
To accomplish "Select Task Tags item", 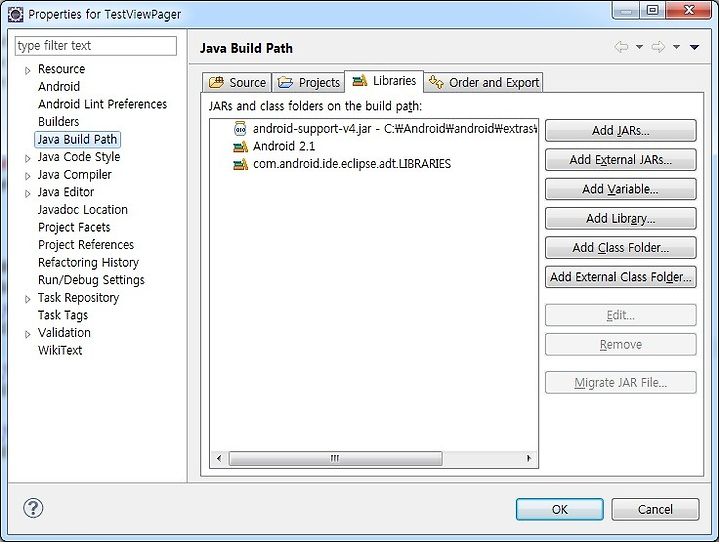I will [x=62, y=315].
